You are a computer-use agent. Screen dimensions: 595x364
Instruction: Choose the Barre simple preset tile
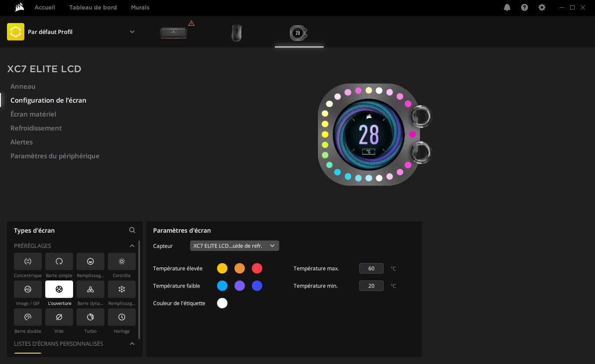coord(59,261)
